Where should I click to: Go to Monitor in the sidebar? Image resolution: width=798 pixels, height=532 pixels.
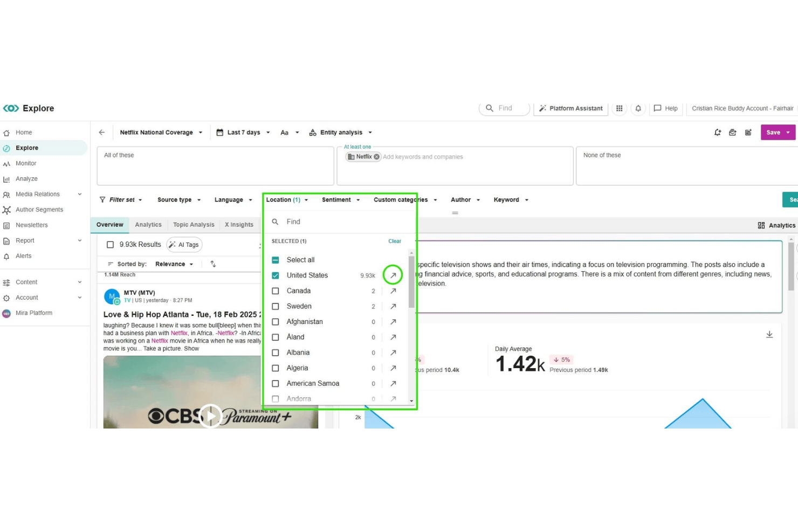click(x=26, y=163)
